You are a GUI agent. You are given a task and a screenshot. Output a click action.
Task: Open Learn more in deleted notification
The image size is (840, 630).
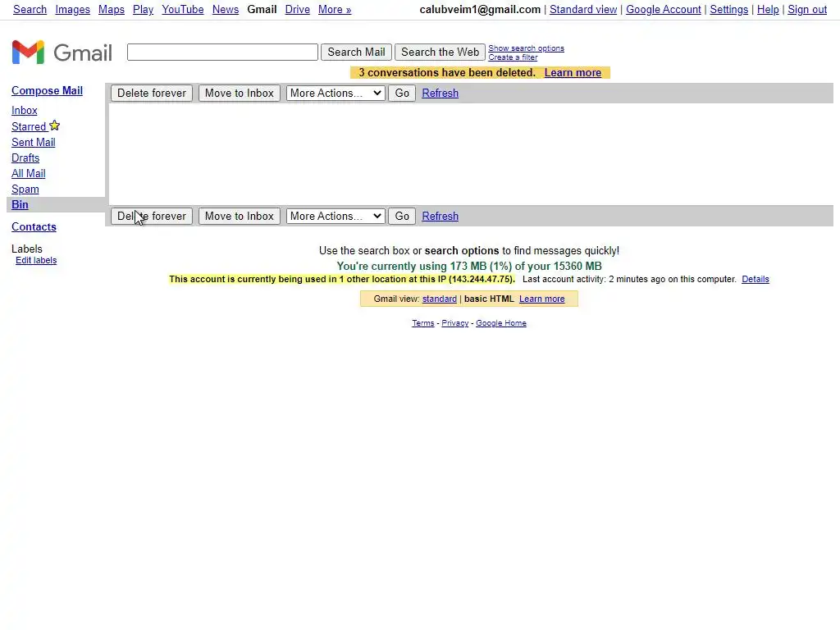point(573,73)
